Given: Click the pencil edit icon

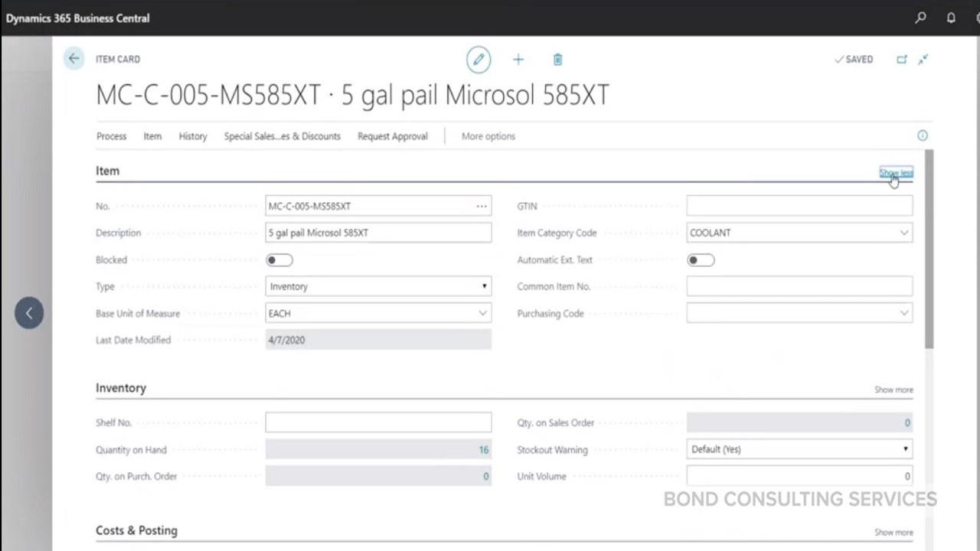Looking at the screenshot, I should coord(479,60).
